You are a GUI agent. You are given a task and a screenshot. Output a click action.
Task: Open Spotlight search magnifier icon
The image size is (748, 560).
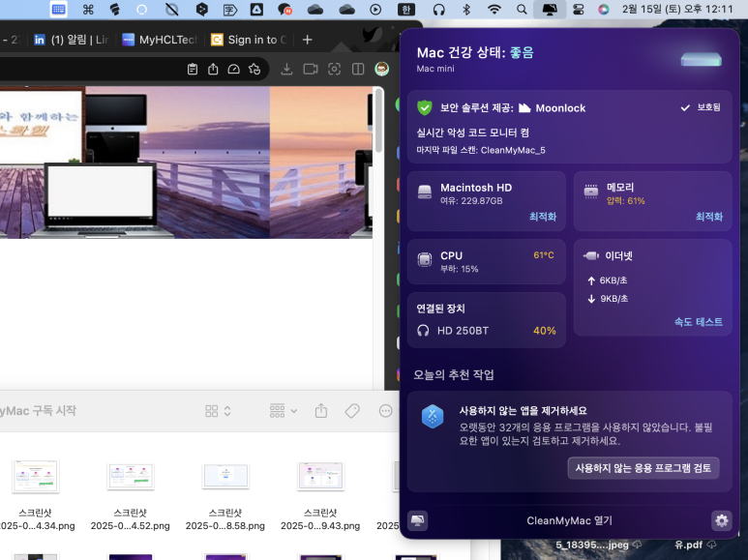pyautogui.click(x=522, y=9)
